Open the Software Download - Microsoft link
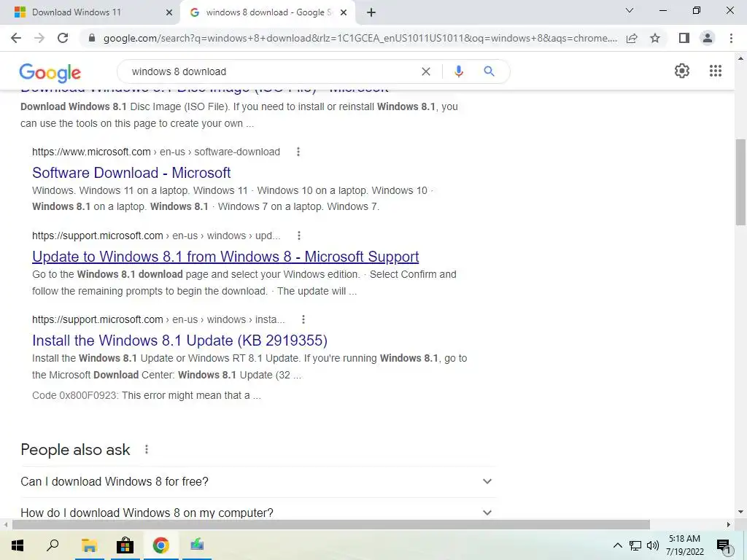The height and width of the screenshot is (560, 747). [x=131, y=172]
